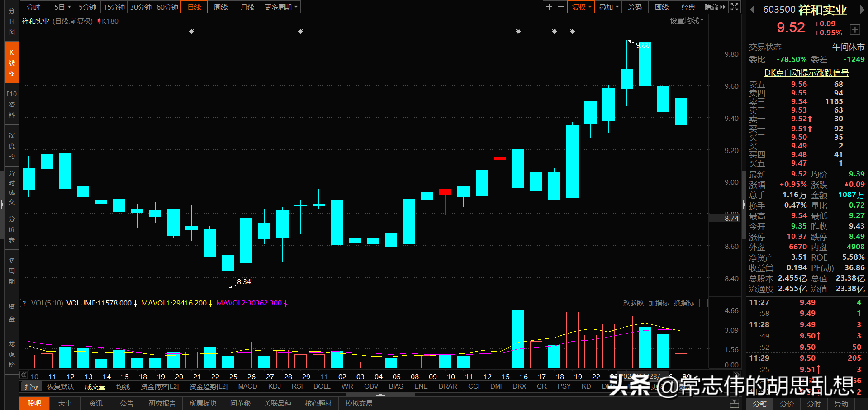The width and height of the screenshot is (868, 410).
Task: Click the chart left-scroll arrow
Action: click(24, 375)
